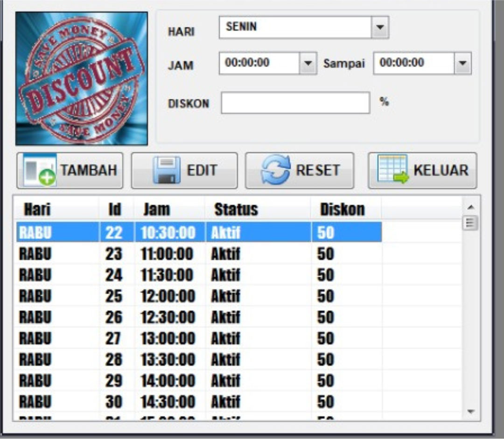Expand the JAM start time dropdown
Viewport: 504px width, 439px height.
[308, 63]
